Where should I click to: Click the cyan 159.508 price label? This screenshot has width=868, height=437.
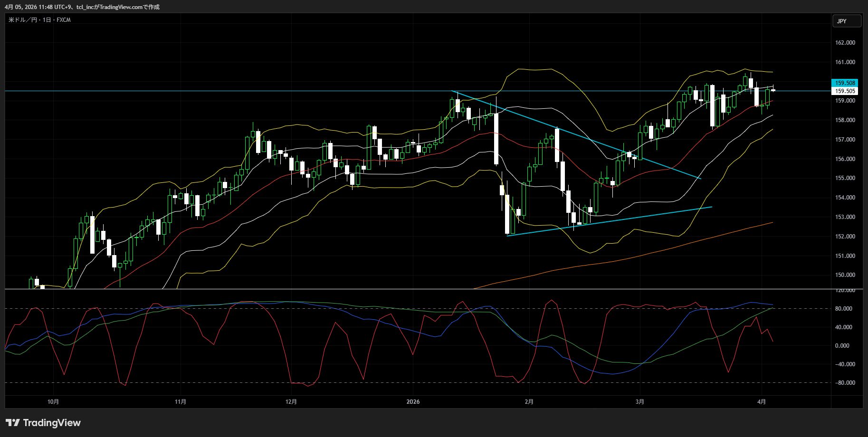click(845, 83)
